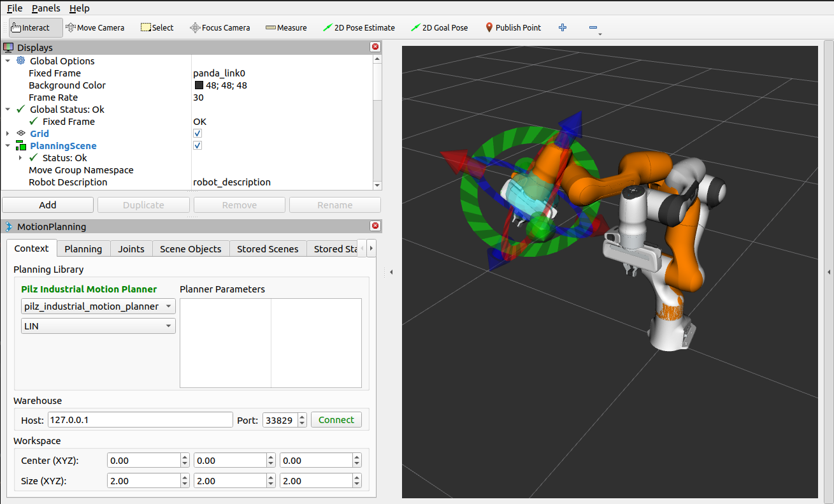Uncheck the Grid display checkbox

tap(198, 134)
